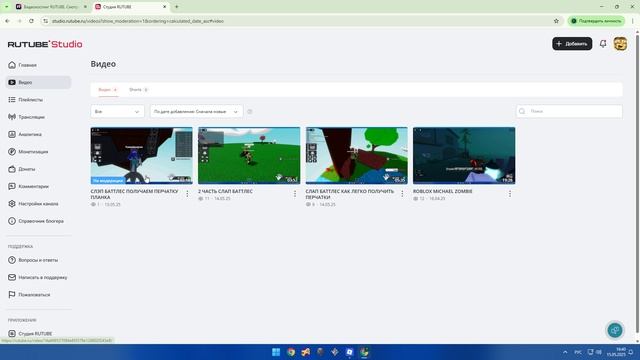Go back with browser back arrow
This screenshot has width=640, height=360.
pyautogui.click(x=7, y=21)
